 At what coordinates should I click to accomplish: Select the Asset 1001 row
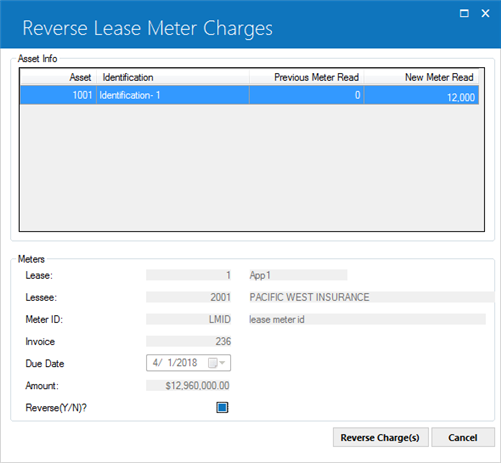click(249, 95)
